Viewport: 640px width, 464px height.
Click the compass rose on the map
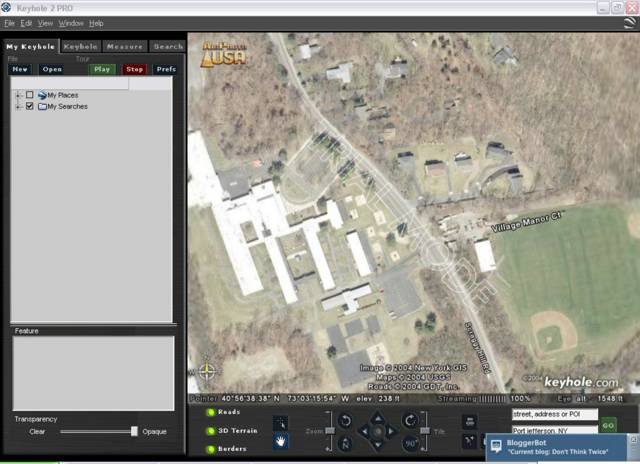click(207, 371)
